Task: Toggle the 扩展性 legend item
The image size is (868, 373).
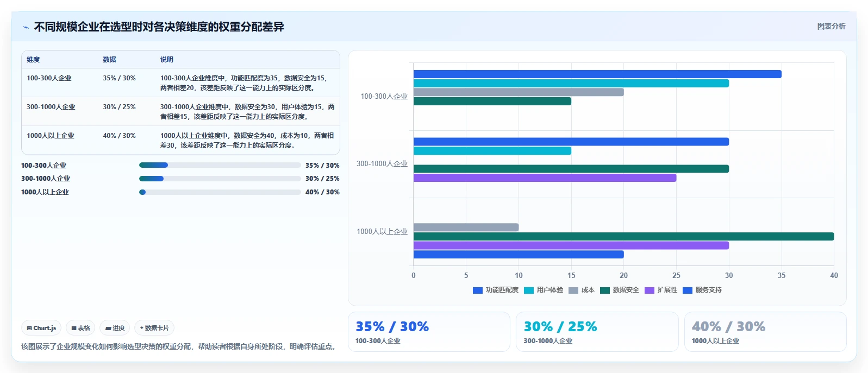Action: (661, 290)
